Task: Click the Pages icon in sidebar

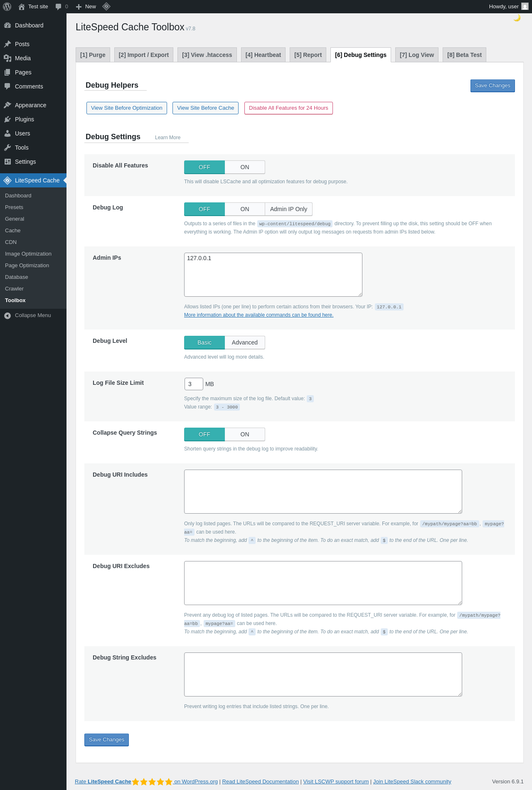Action: coord(7,72)
